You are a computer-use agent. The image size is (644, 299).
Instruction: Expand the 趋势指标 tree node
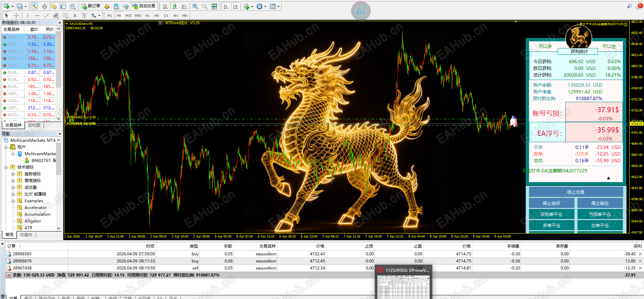[13, 174]
